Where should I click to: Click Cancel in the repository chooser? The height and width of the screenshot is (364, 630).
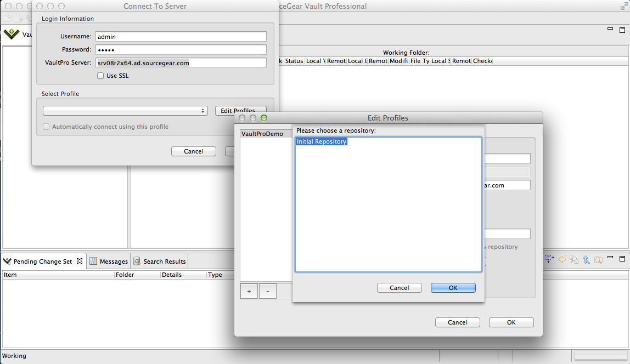400,288
